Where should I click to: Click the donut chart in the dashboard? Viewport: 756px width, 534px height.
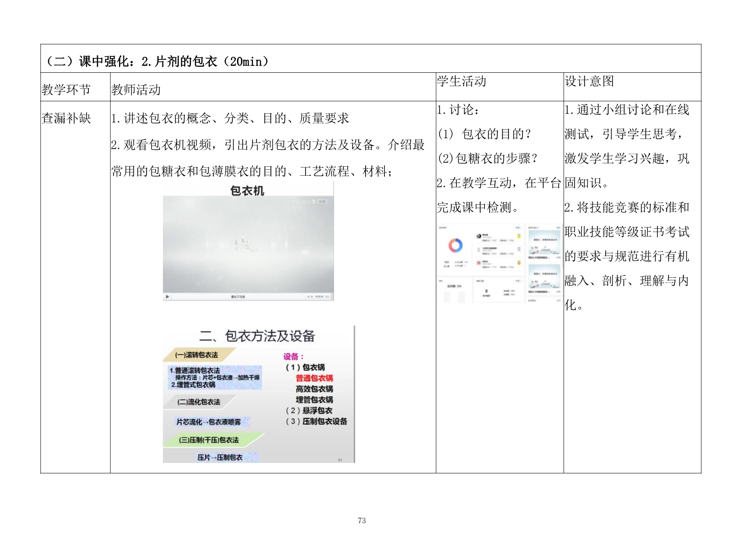[x=455, y=245]
